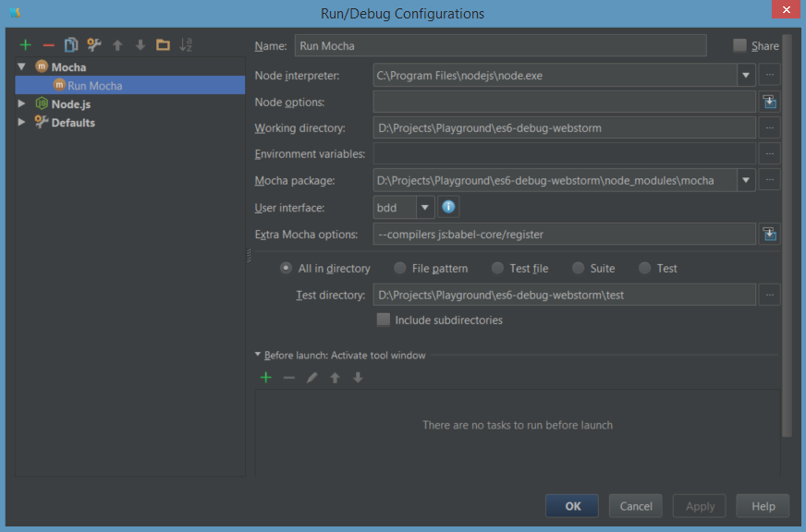Image resolution: width=806 pixels, height=532 pixels.
Task: Copy the selected configuration
Action: click(71, 45)
